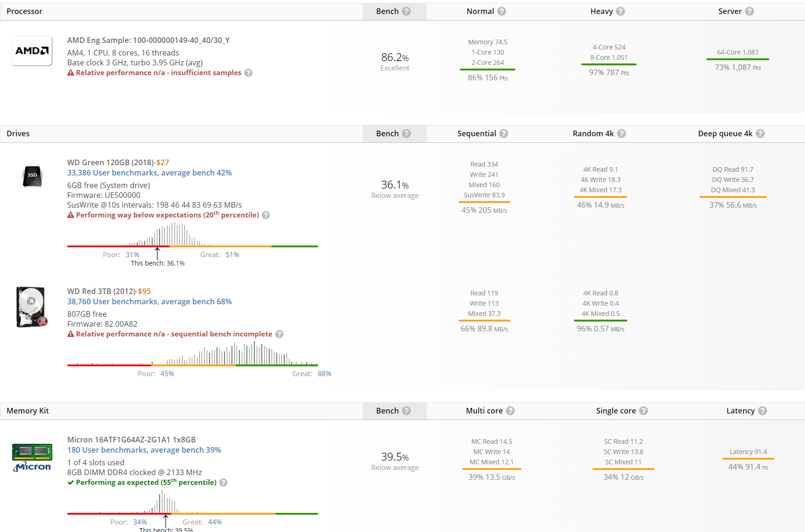The image size is (805, 532).
Task: Click help icon beside Heavy column header
Action: click(620, 11)
